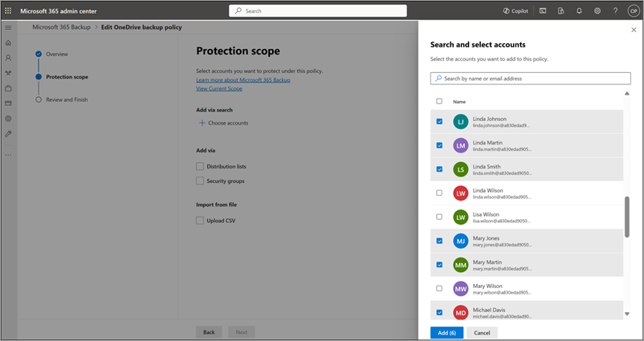Close the Search and select accounts panel

(634, 30)
